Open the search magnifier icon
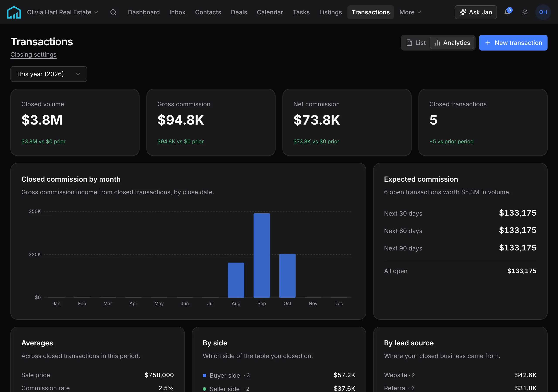558x392 pixels. click(x=113, y=12)
